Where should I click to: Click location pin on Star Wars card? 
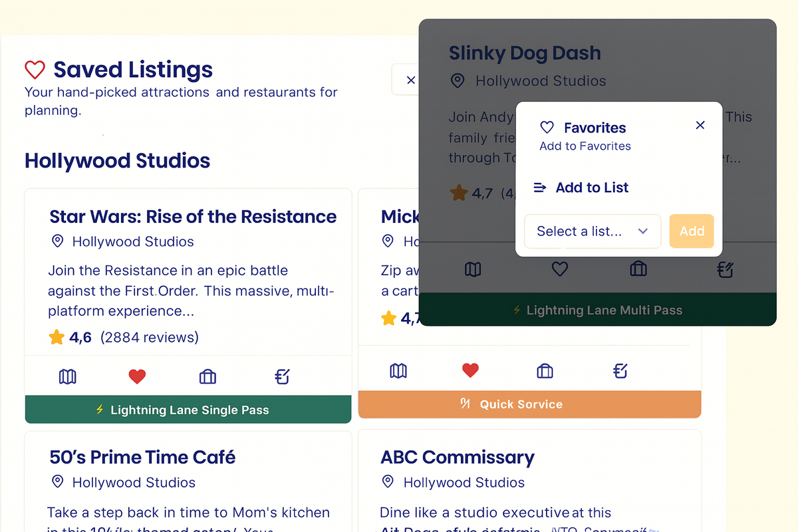point(58,241)
